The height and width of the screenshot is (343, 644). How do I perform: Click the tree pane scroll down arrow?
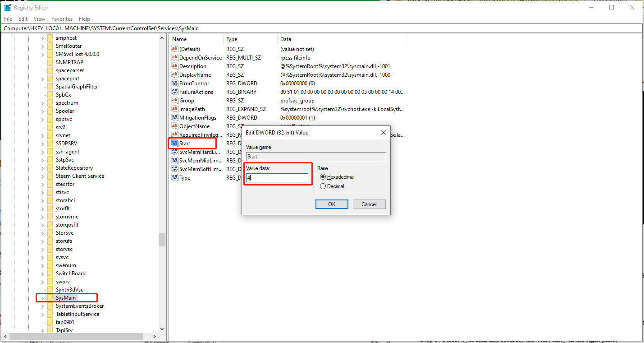162,329
